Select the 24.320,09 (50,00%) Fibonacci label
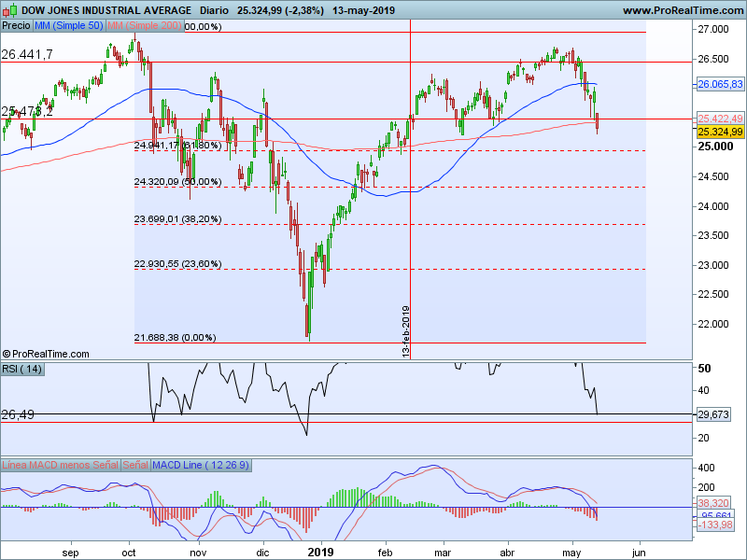Viewport: 747px width, 560px height. (x=177, y=181)
